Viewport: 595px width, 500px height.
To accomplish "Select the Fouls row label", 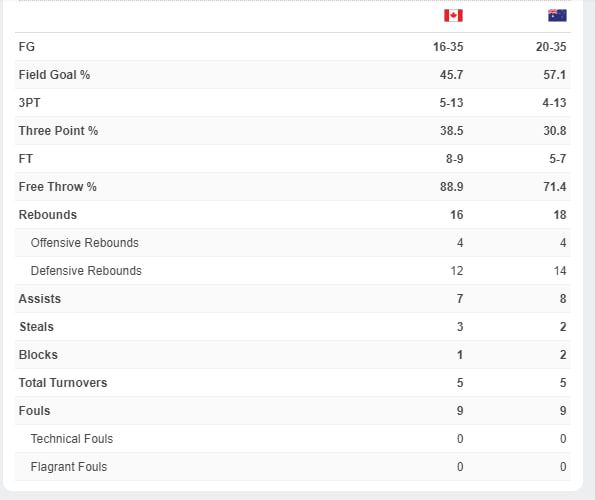I will 35,411.
